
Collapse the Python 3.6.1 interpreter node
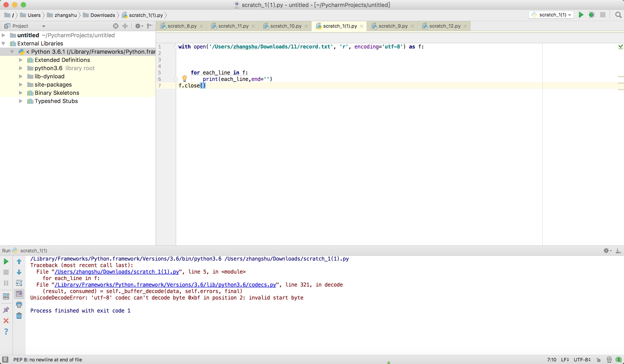pos(12,52)
